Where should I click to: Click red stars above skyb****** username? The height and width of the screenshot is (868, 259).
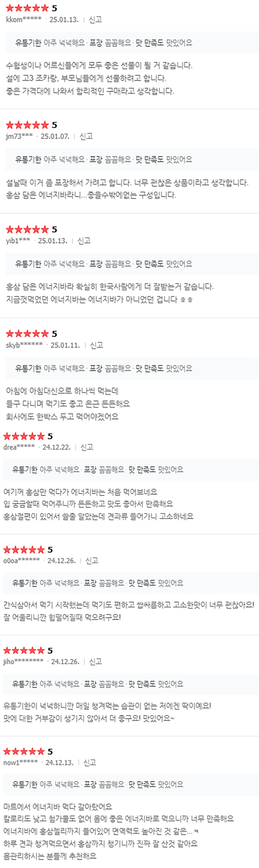(x=27, y=334)
